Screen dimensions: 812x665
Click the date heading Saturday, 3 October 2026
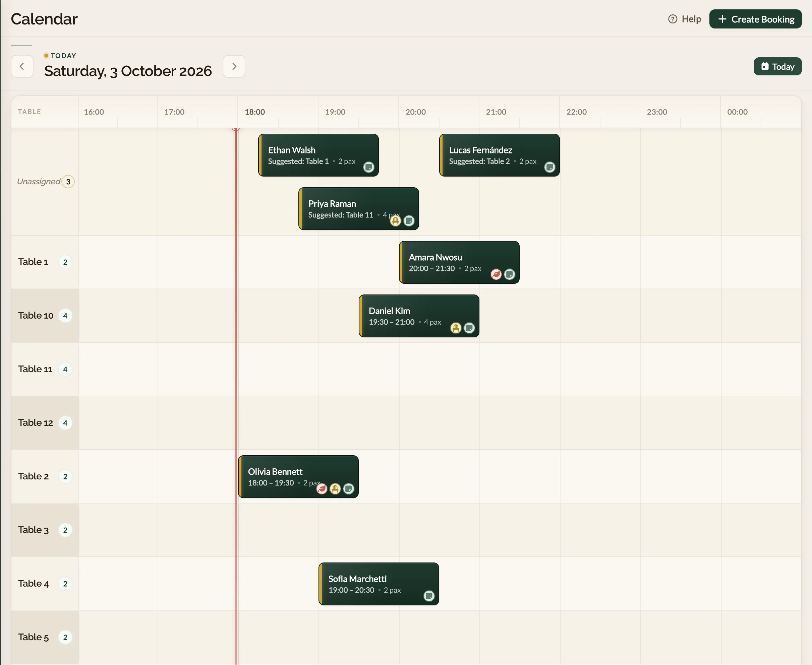(x=128, y=71)
